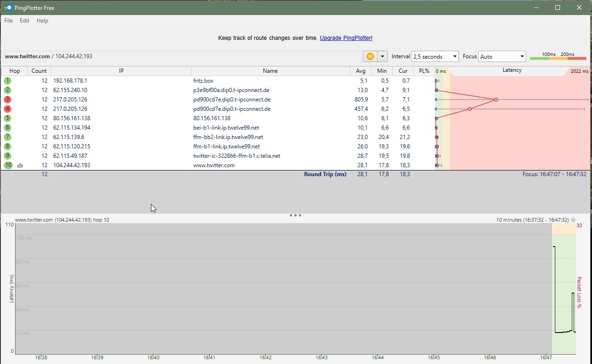Open the Edit menu
Image resolution: width=592 pixels, height=364 pixels.
[x=24, y=21]
